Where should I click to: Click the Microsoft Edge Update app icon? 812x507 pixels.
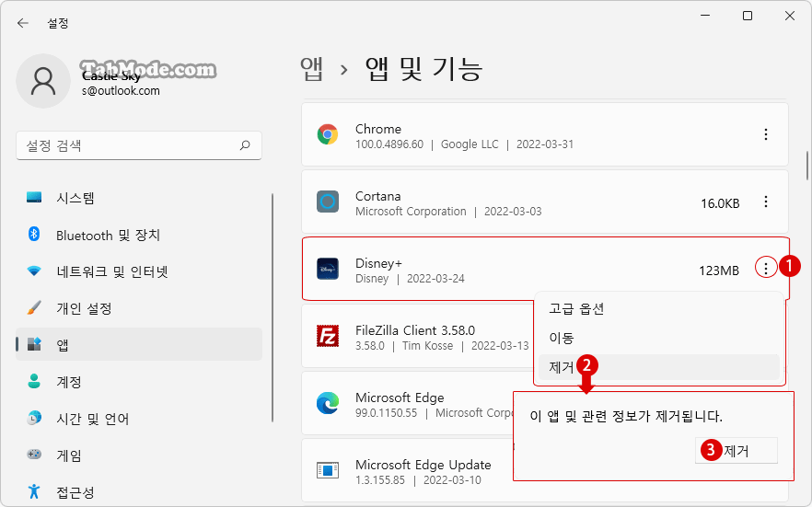tap(328, 470)
